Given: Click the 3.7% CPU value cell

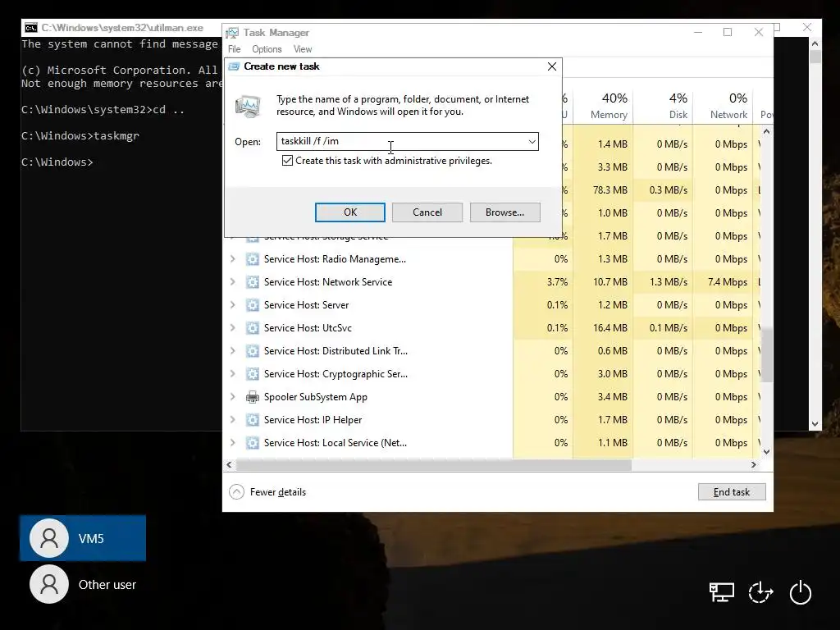Looking at the screenshot, I should tap(543, 282).
